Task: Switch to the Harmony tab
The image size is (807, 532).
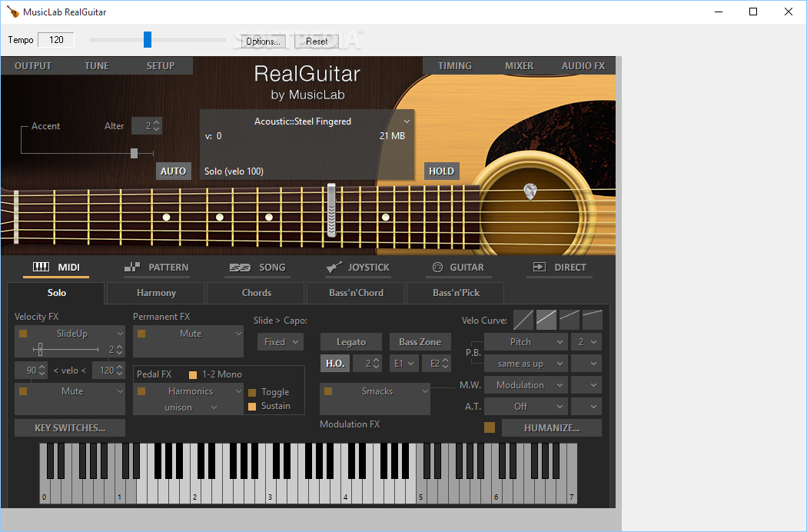Action: click(156, 293)
